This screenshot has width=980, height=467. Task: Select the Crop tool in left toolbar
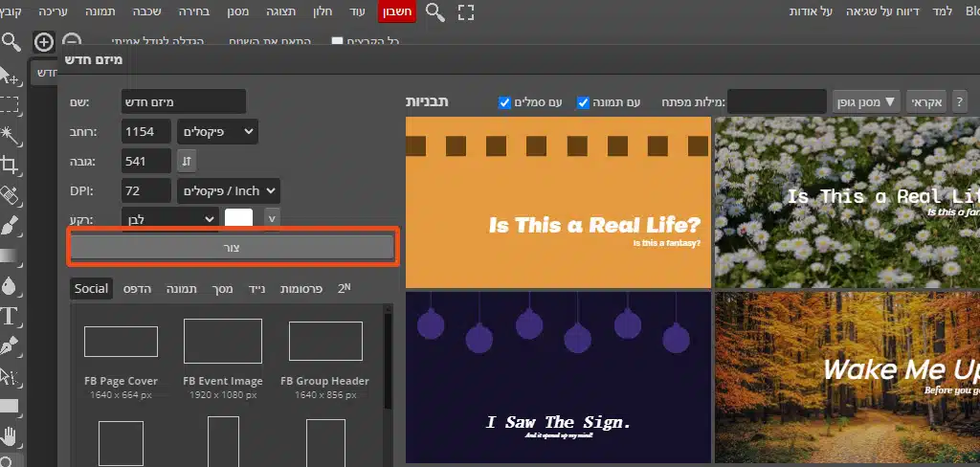tap(11, 164)
